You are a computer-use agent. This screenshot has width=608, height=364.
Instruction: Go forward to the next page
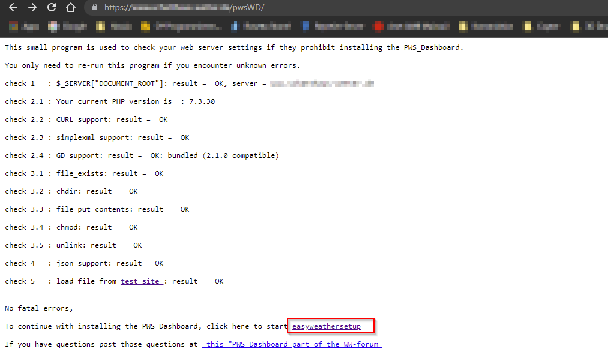pos(32,7)
